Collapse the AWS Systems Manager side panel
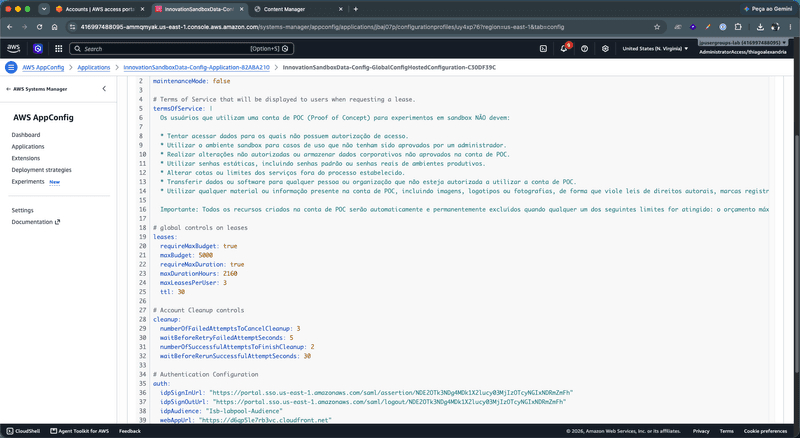Viewport: 800px width, 438px height. (x=104, y=89)
